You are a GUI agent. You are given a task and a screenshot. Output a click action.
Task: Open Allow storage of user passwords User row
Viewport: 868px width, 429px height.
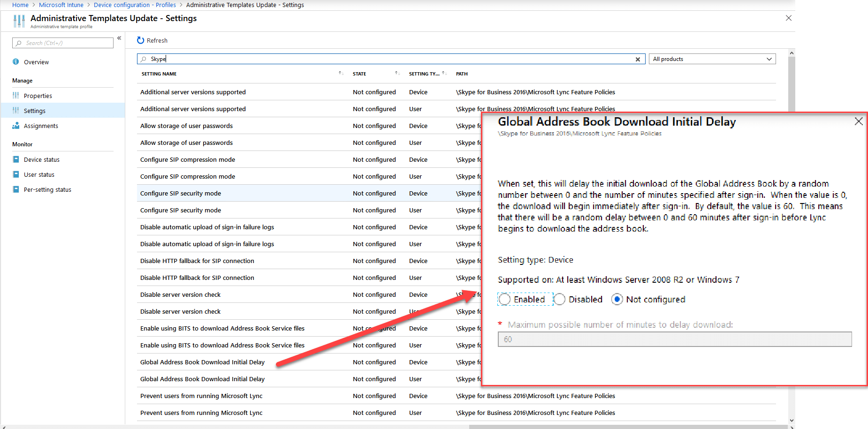(x=309, y=143)
